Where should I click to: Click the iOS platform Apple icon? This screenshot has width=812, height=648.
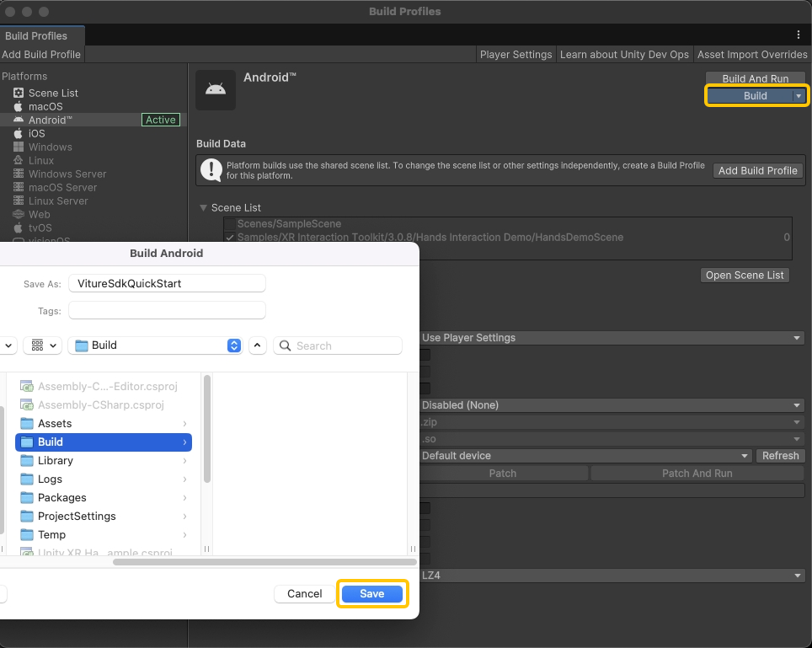coord(19,134)
